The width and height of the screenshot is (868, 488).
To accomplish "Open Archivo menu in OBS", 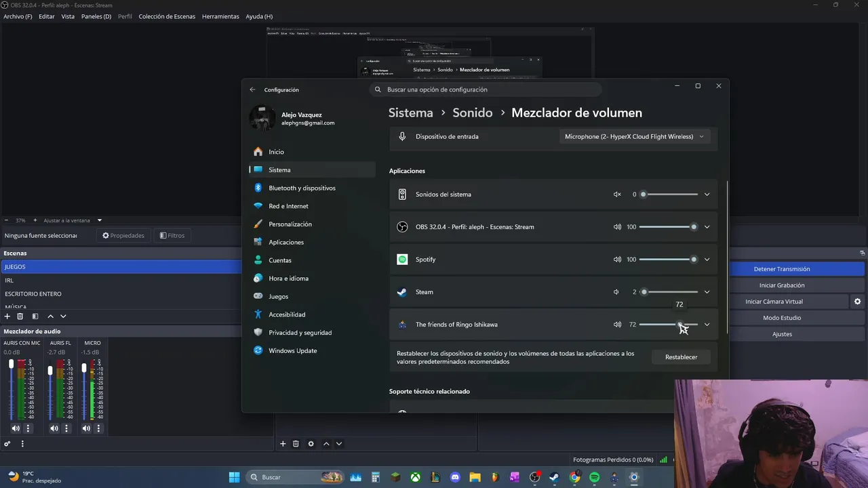I will (18, 16).
